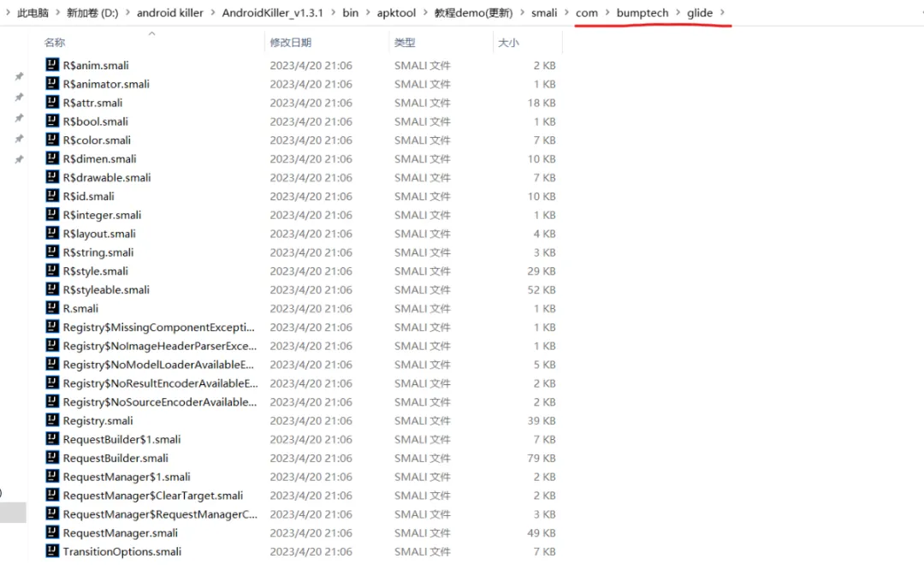This screenshot has width=924, height=570.
Task: Click the R$integer.smali file icon
Action: (x=52, y=215)
